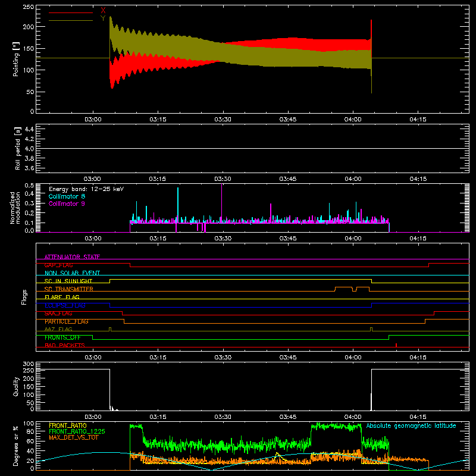Click the 200 tick on Pointing axis
The height and width of the screenshot is (476, 476).
(x=29, y=27)
